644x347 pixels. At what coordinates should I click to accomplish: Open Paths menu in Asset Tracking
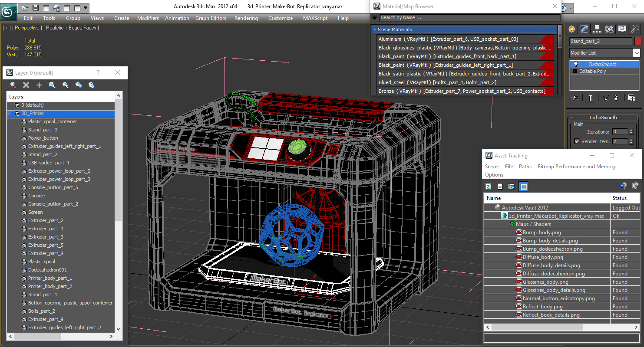(525, 167)
